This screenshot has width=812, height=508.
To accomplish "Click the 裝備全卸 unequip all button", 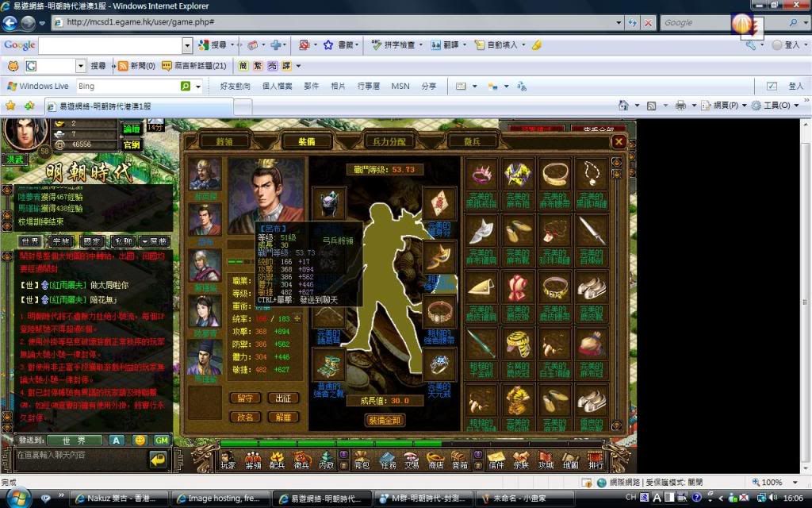I will 385,421.
